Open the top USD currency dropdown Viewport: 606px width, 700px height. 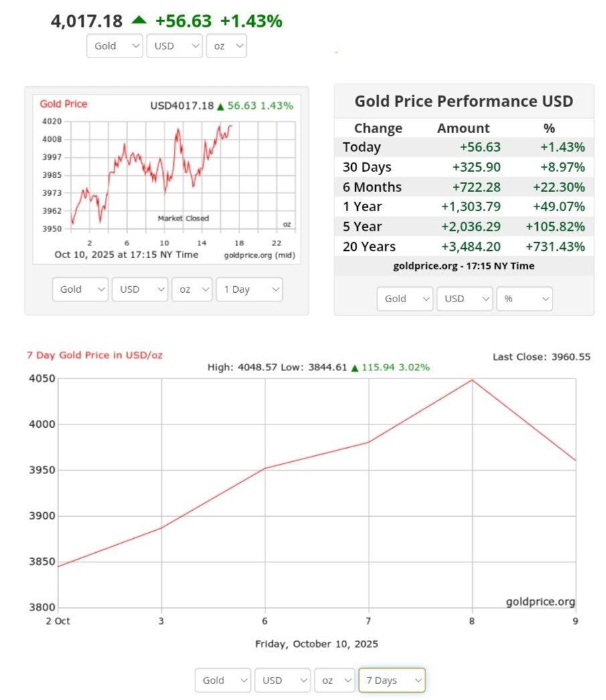[174, 46]
